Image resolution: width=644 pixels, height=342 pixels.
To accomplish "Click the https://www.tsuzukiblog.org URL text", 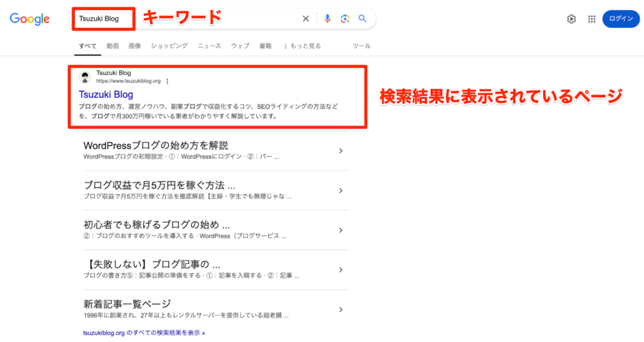I will (x=128, y=82).
